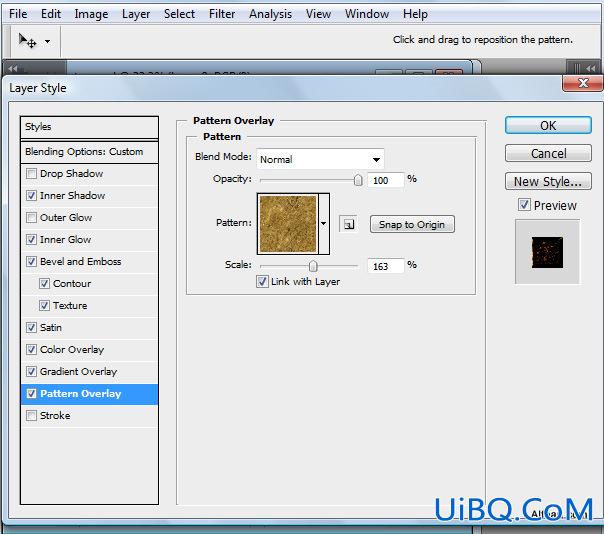Open the Image menu
Image resolution: width=604 pixels, height=534 pixels.
(91, 14)
